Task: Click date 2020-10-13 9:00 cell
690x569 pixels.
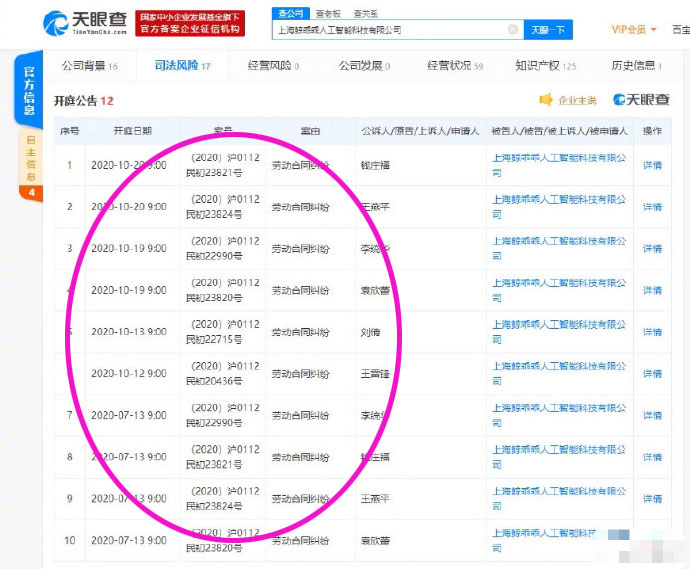Action: [129, 332]
